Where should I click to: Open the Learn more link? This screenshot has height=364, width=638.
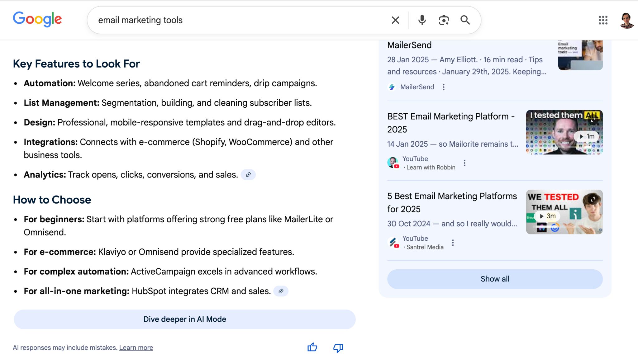[136, 347]
